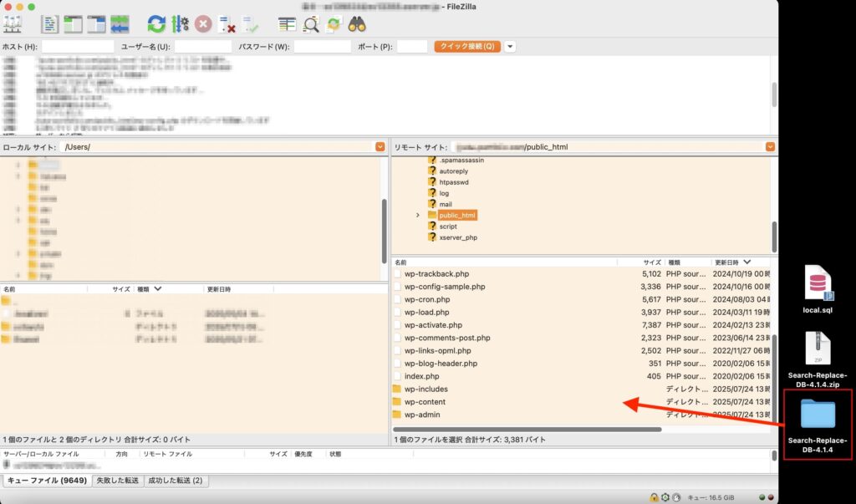Click the speed limit icon in status bar

click(676, 497)
